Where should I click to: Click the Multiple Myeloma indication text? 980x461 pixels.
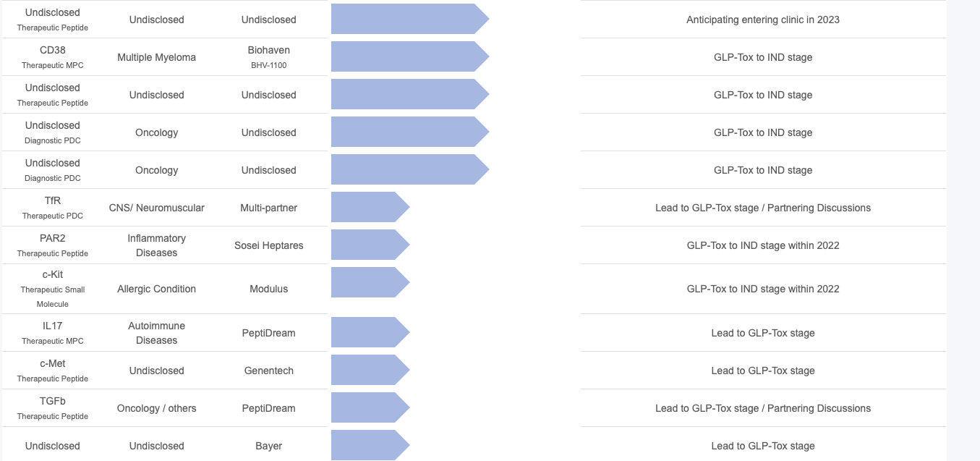pos(157,57)
